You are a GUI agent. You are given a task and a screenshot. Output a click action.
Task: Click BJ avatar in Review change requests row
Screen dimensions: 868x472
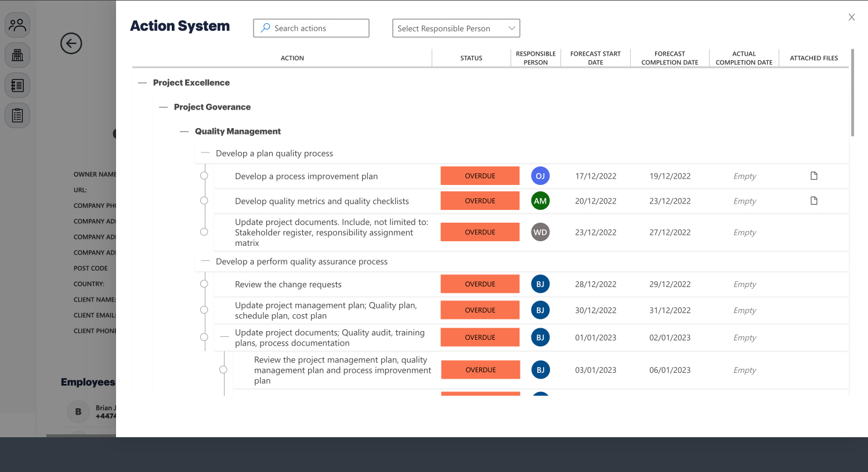pos(540,284)
